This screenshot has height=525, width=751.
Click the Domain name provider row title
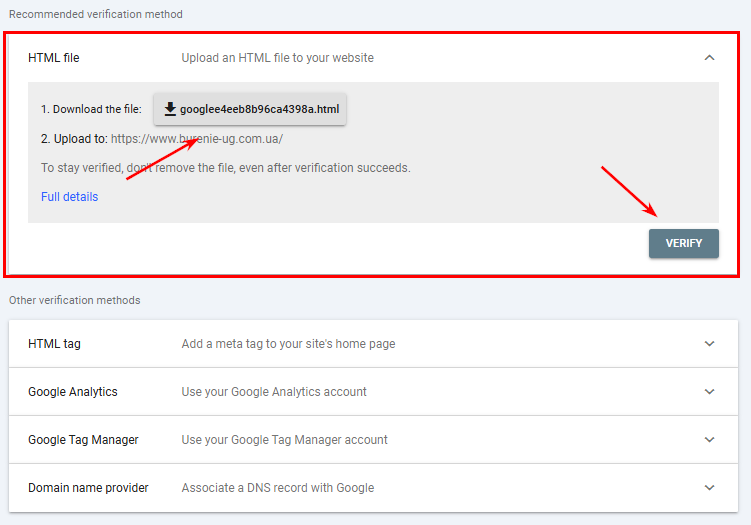pos(88,488)
